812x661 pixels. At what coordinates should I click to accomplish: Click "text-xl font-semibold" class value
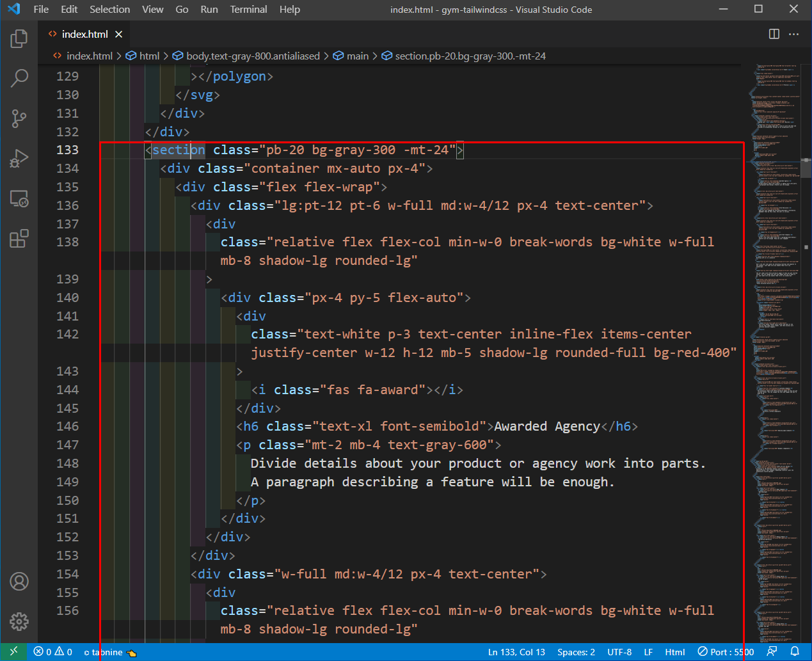[x=399, y=426]
